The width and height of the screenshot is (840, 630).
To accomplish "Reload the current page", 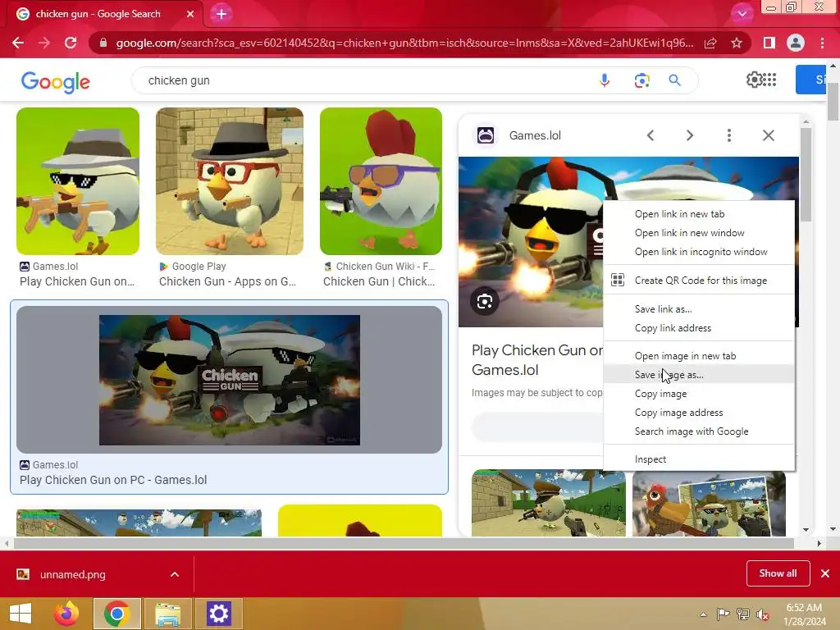I will [x=71, y=43].
